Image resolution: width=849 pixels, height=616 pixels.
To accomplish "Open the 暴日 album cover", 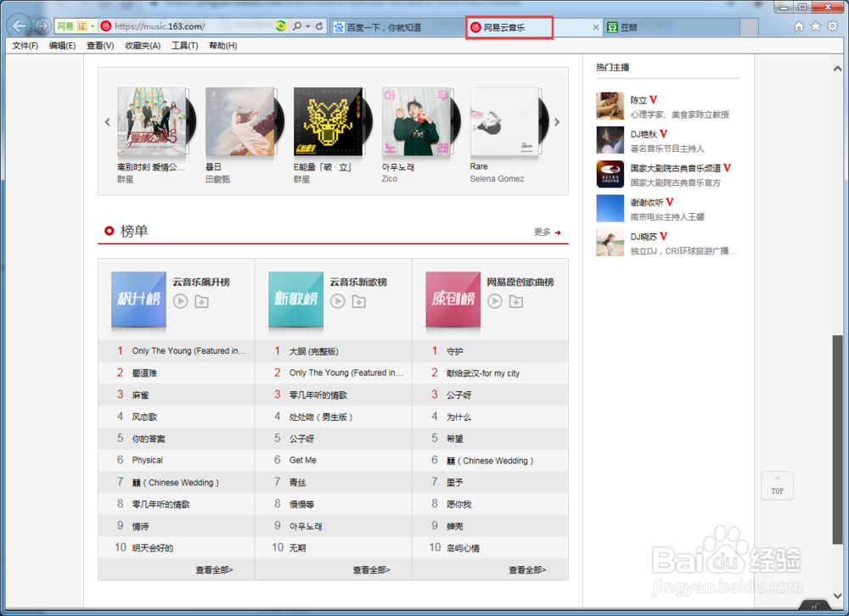I will [240, 122].
